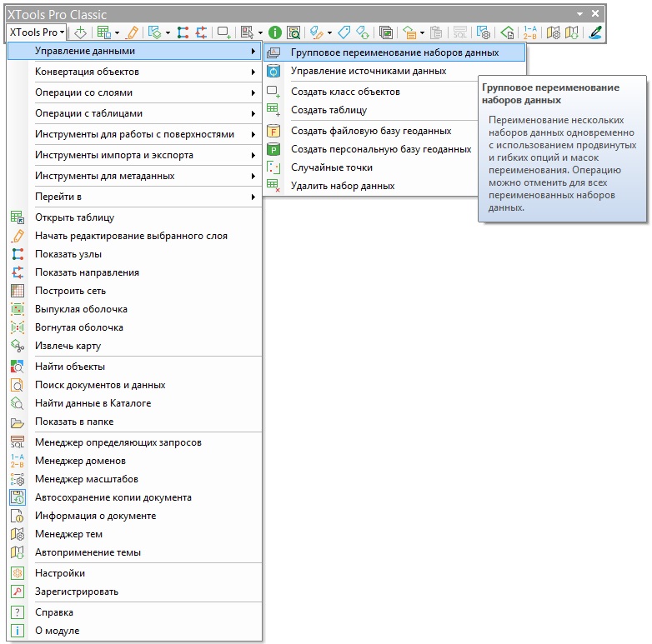Click the orange pencil edit toolbar icon
652x644 pixels.
[133, 32]
